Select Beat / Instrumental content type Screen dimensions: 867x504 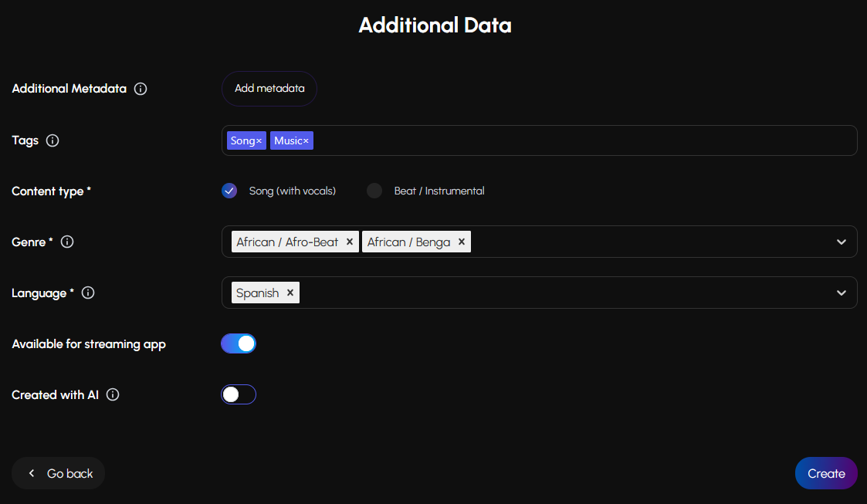[x=374, y=191]
